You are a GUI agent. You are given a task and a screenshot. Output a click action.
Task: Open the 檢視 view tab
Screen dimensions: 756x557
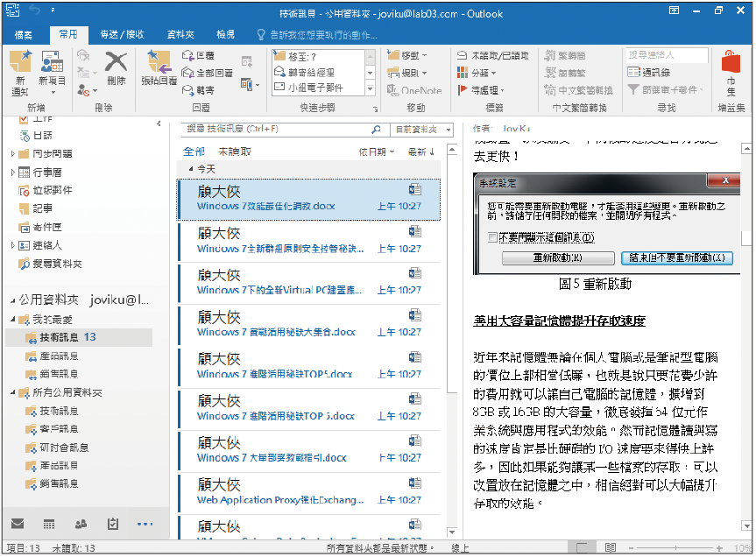pos(225,34)
